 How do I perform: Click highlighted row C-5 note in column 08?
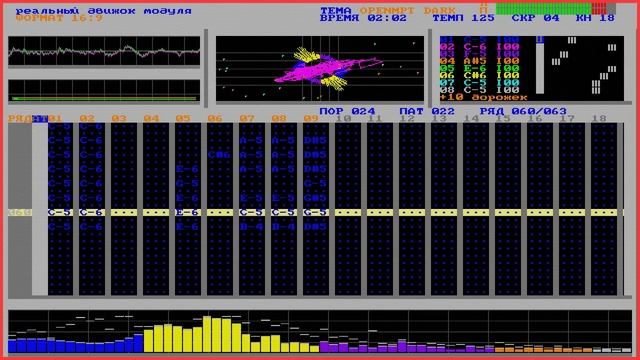coord(283,212)
